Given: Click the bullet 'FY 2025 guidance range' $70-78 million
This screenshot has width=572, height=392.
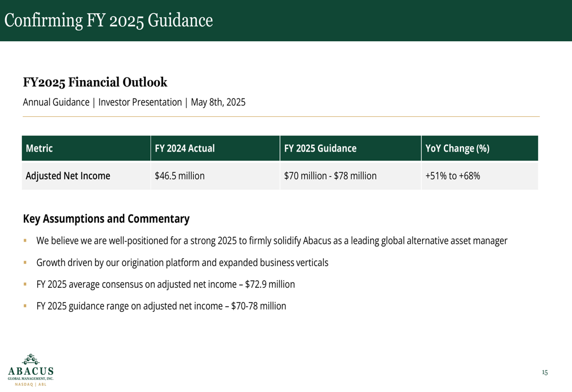Looking at the screenshot, I should [x=161, y=306].
